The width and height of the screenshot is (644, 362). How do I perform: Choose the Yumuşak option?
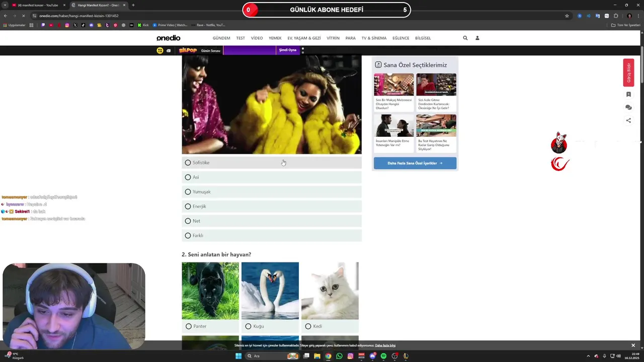pos(272,192)
